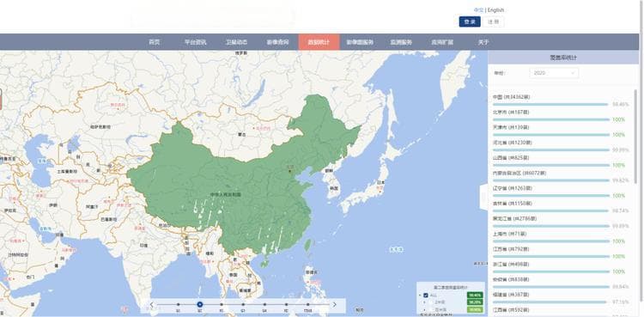Open the year dropdown showing 2020
The height and width of the screenshot is (317, 644).
click(x=554, y=73)
